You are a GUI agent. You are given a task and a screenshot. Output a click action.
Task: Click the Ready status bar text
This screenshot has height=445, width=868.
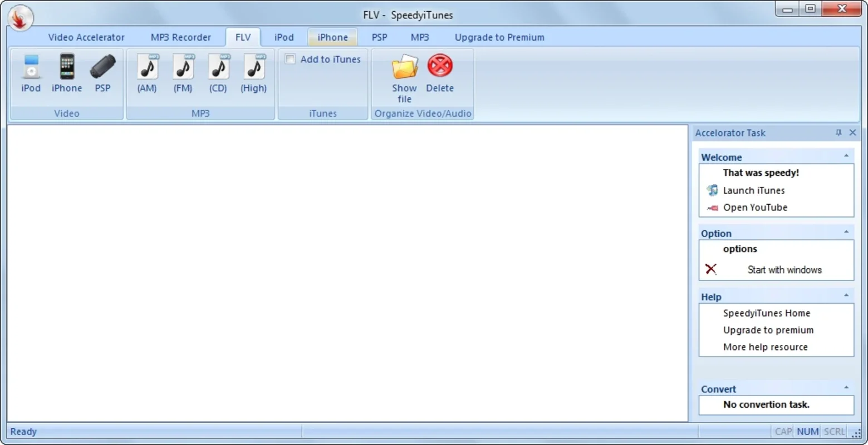pos(23,432)
